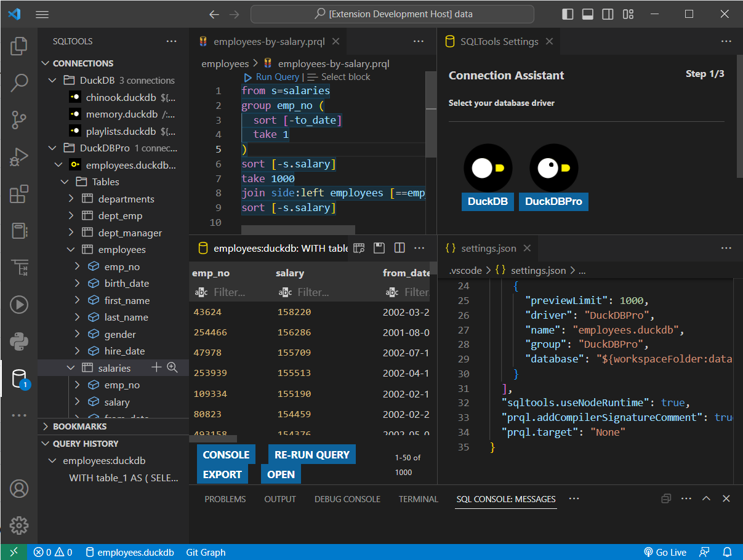Select the DuckDBPro driver icon
Screen dimensions: 743x560
(553, 168)
